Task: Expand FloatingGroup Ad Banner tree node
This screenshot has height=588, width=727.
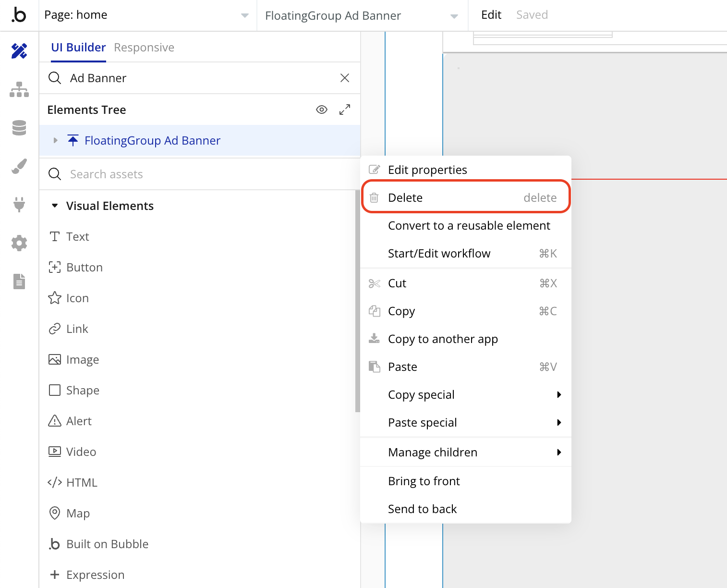Action: pyautogui.click(x=56, y=140)
